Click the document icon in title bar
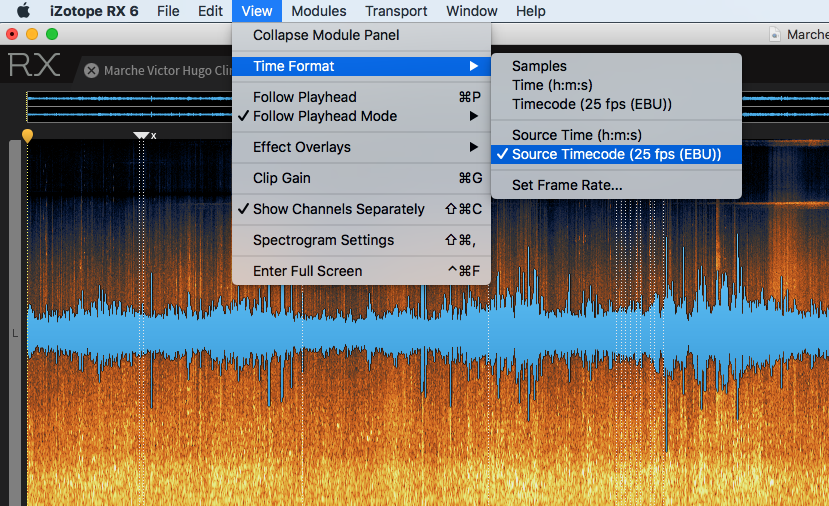 [x=775, y=35]
